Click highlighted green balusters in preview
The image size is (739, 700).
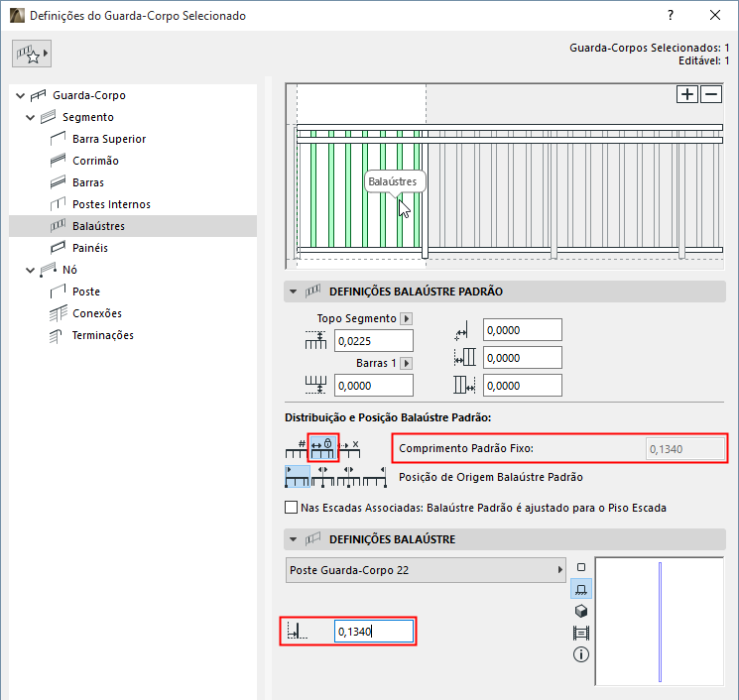coord(365,188)
